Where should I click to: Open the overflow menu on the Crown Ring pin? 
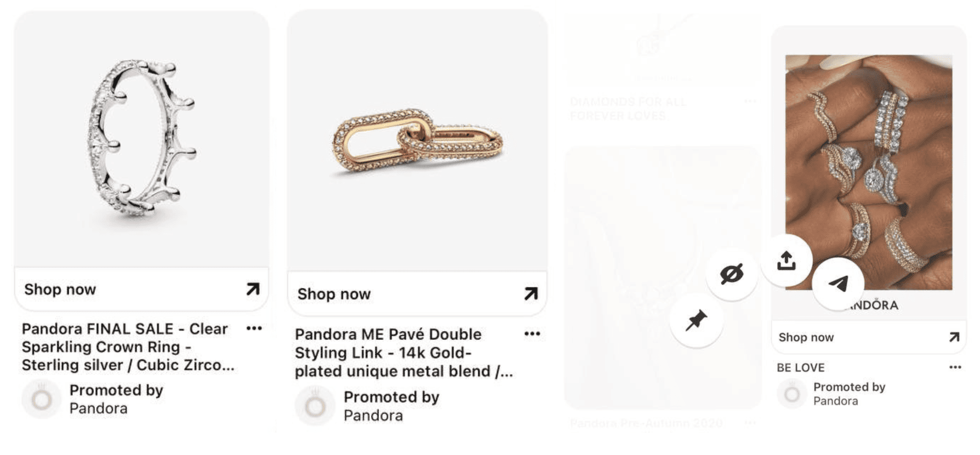tap(254, 328)
